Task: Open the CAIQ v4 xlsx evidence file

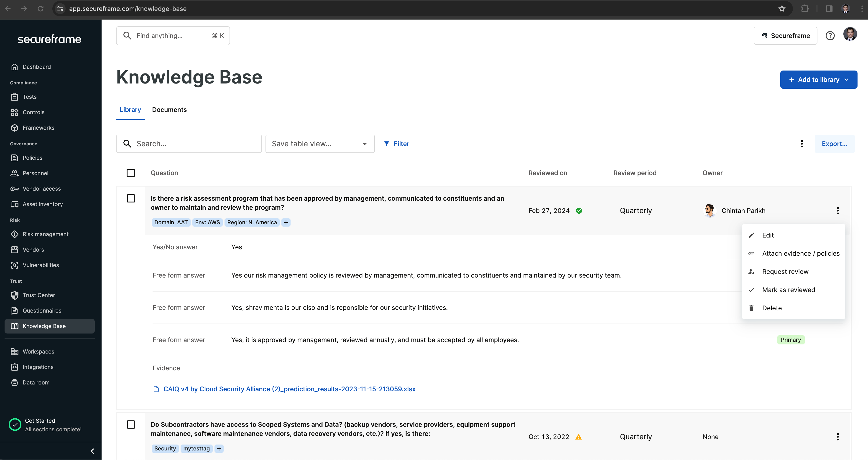Action: pyautogui.click(x=289, y=389)
